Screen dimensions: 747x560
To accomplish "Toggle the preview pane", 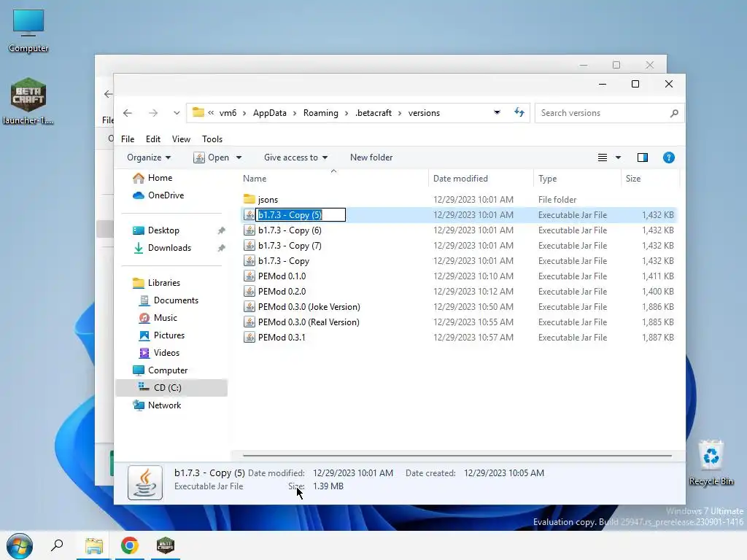I will click(x=642, y=157).
